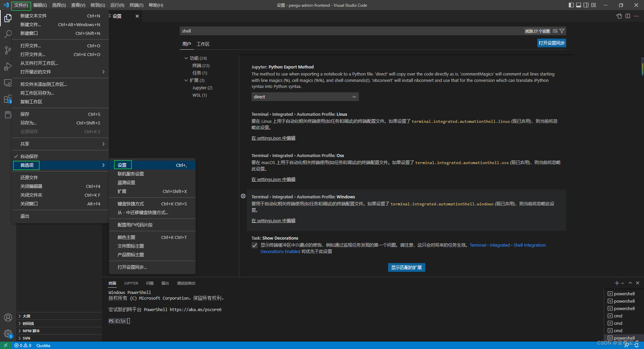Create a new terminal with plus icon
This screenshot has height=349, width=644.
point(616,283)
